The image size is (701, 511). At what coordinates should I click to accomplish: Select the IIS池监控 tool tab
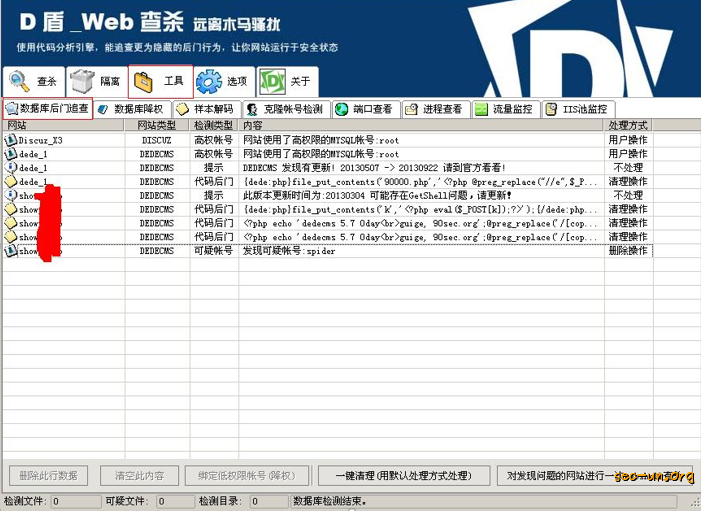click(578, 109)
